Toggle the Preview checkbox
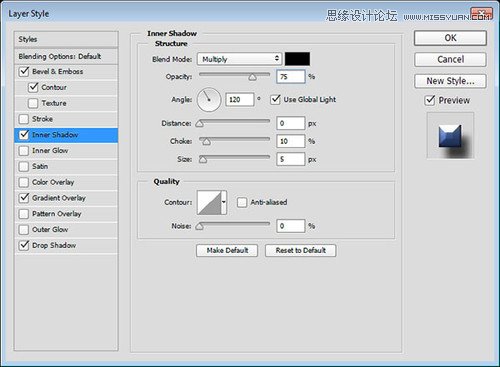The width and height of the screenshot is (500, 367). point(430,100)
